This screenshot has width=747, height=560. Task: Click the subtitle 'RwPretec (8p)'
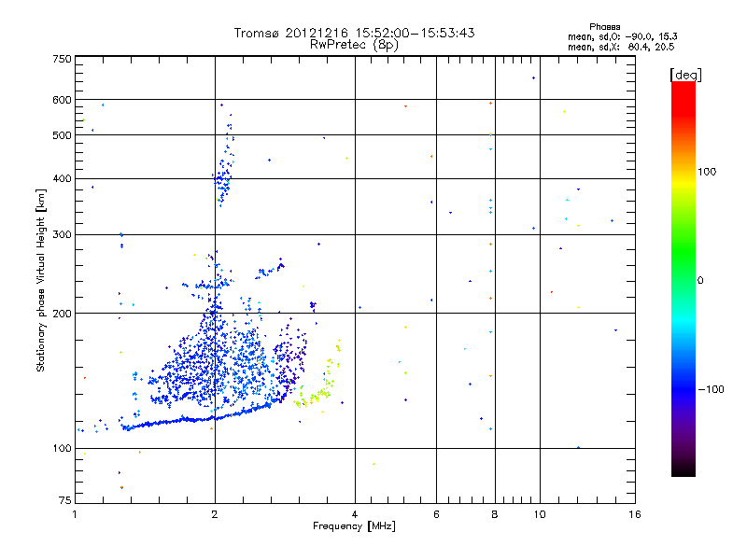point(354,45)
